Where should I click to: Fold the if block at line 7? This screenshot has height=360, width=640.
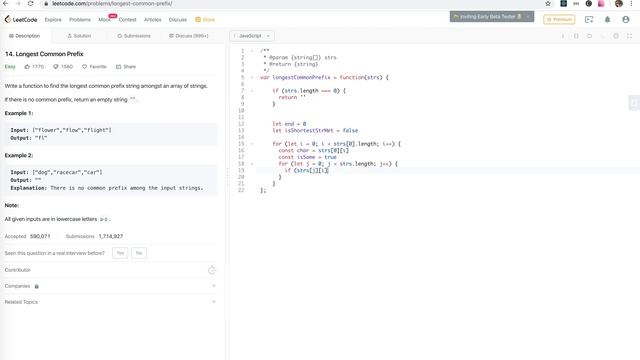tap(252, 91)
